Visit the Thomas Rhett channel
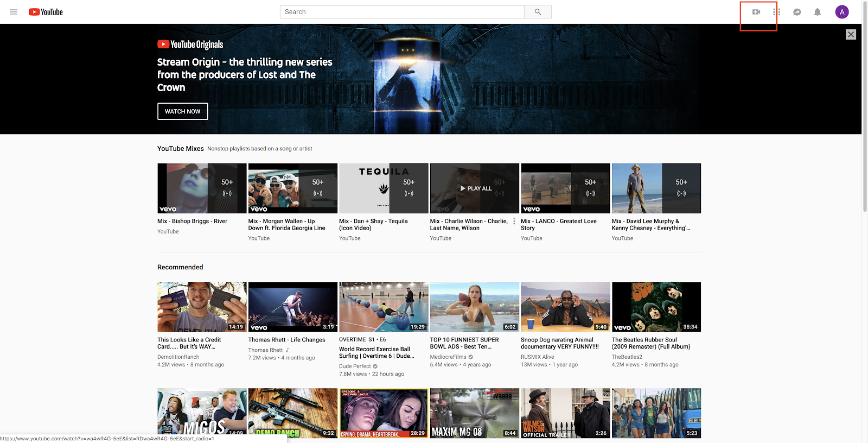The height and width of the screenshot is (443, 868). point(265,350)
